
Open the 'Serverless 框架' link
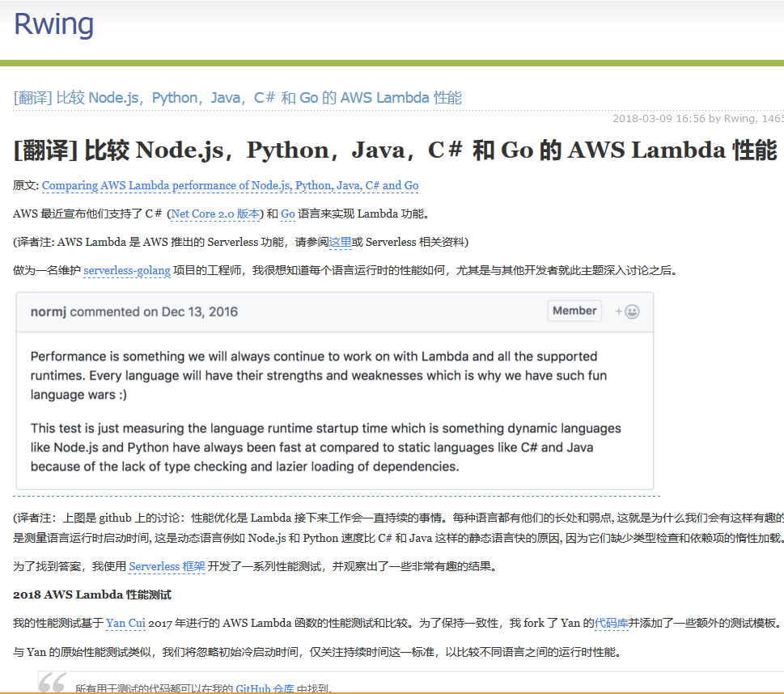[x=167, y=566]
